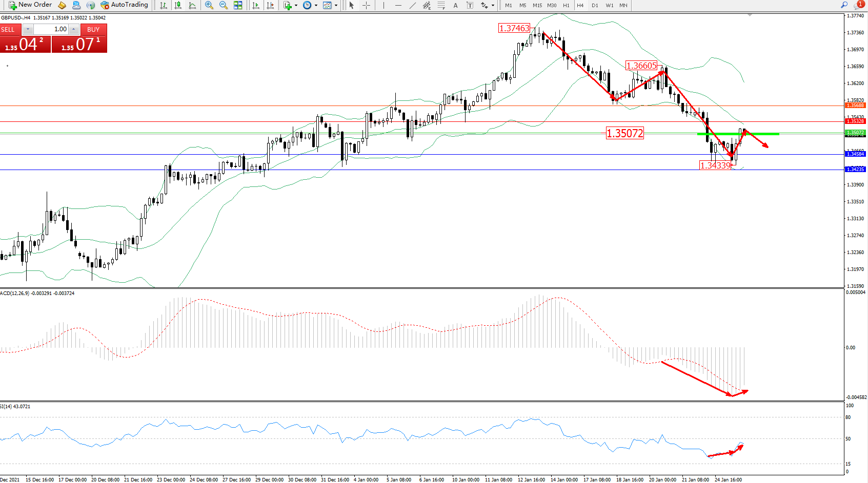This screenshot has width=868, height=483.
Task: Tile chart windows with the grid icon
Action: point(238,5)
